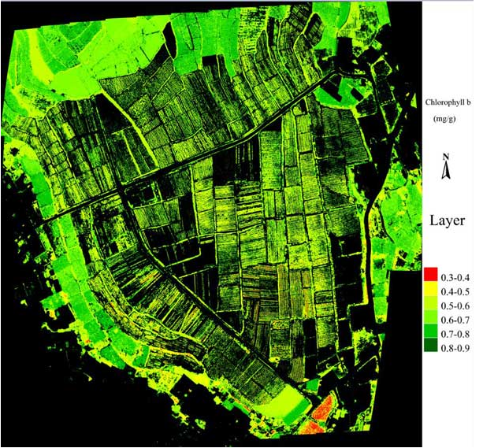
Task: Click the "N" letter above the north arrow
Action: [x=445, y=156]
